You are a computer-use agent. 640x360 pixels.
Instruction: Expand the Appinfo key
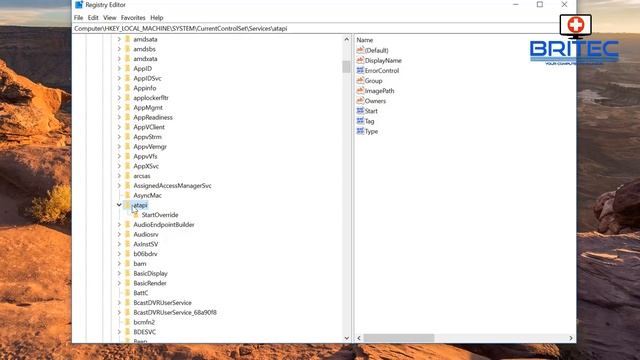119,88
